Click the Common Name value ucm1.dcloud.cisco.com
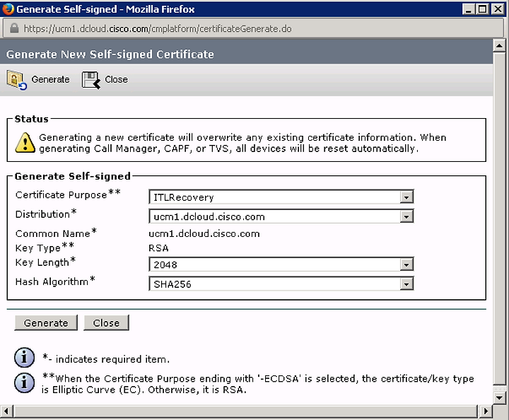Viewport: 509px width, 420px height. pyautogui.click(x=204, y=234)
